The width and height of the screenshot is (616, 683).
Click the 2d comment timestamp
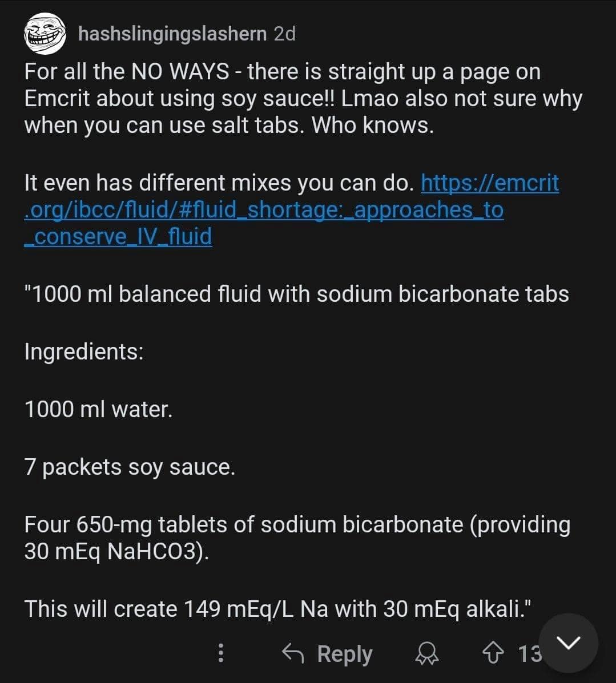[285, 34]
